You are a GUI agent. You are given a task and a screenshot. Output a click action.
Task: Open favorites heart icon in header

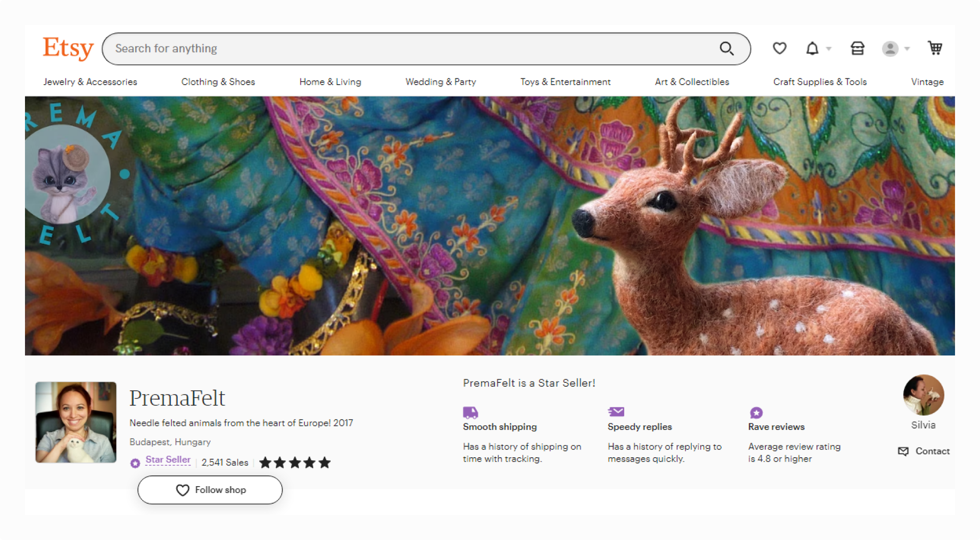click(x=780, y=48)
